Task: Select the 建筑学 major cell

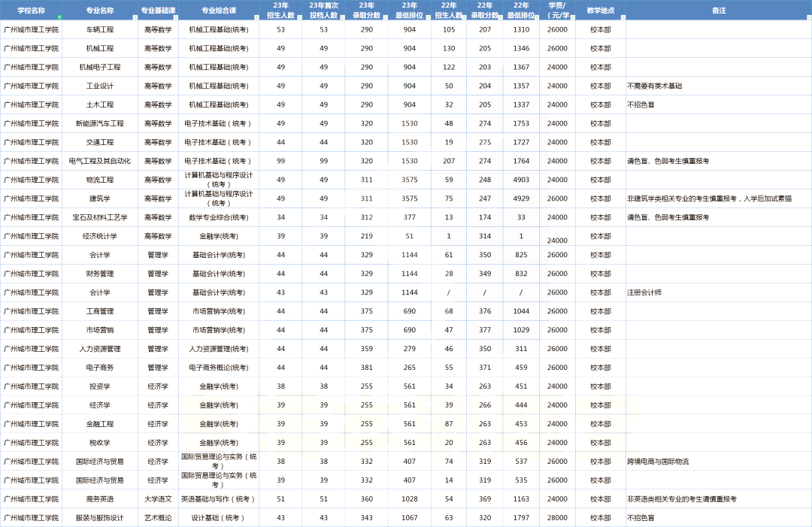Action: click(x=100, y=198)
